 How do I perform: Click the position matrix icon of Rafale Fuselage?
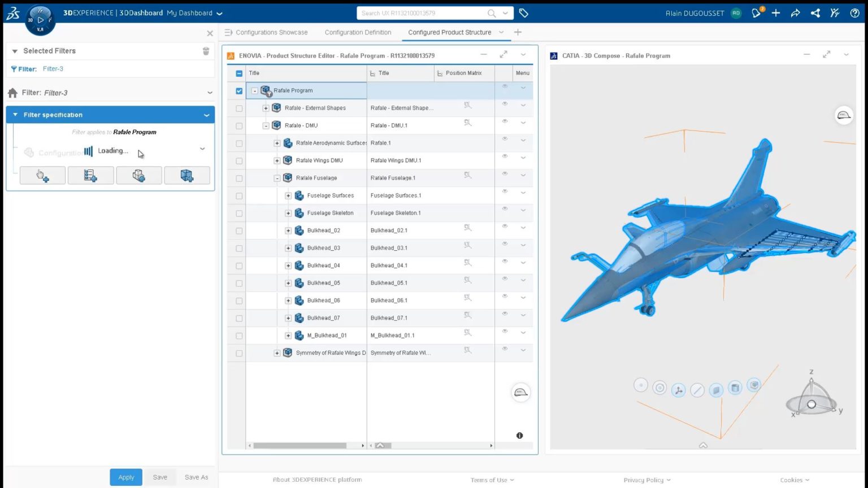(x=467, y=176)
